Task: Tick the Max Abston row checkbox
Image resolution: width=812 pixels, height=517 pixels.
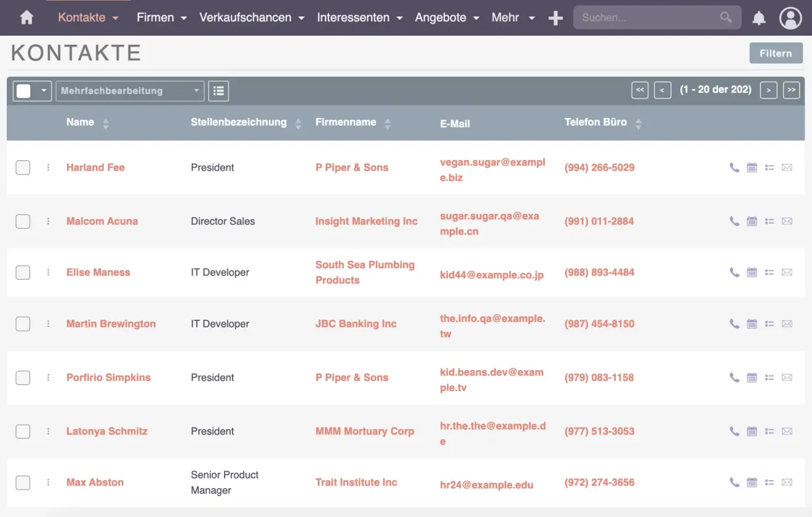Action: tap(23, 483)
